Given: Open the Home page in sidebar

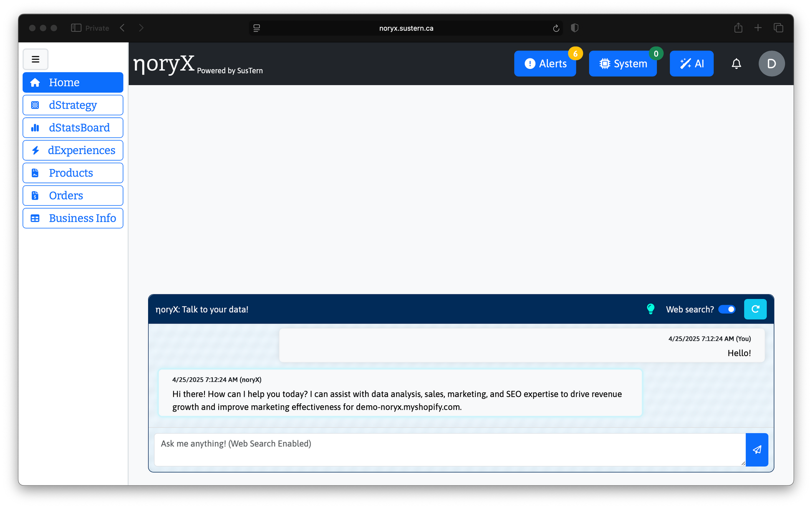Looking at the screenshot, I should click(x=73, y=82).
